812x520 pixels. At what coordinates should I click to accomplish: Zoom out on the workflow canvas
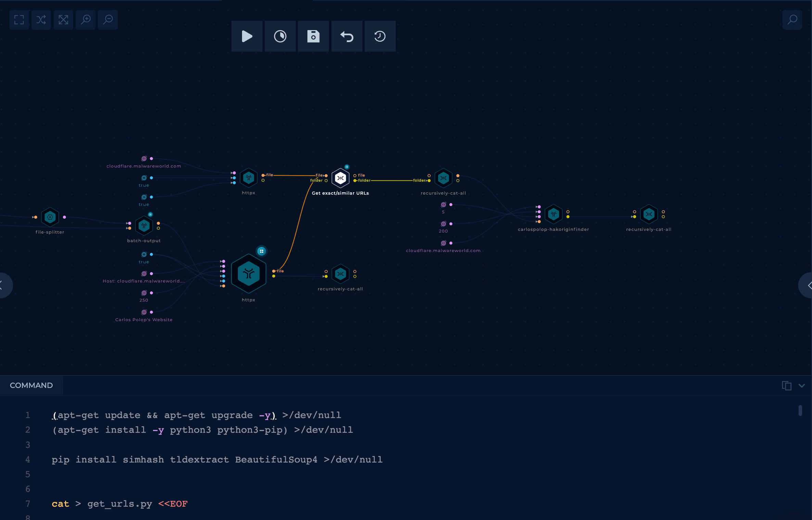click(x=108, y=19)
